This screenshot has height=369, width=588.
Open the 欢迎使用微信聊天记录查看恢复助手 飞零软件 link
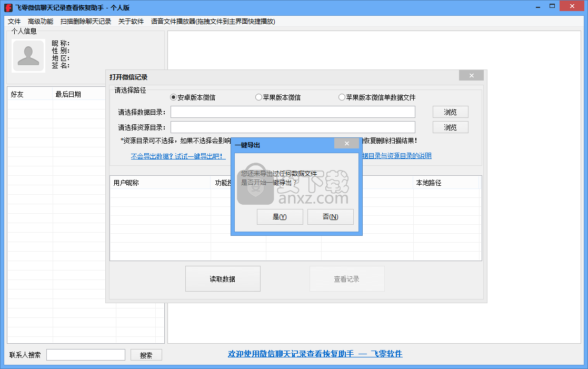click(315, 354)
